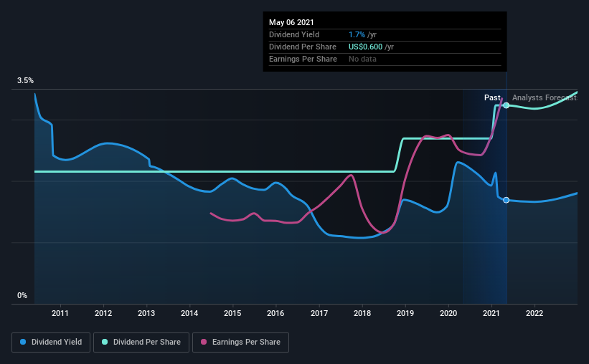
Task: Click the 2011 x-axis label
Action: (60, 313)
